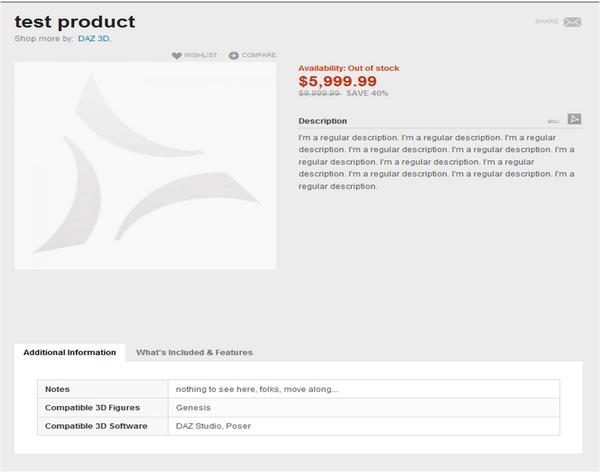This screenshot has height=472, width=600.
Task: Click the Wishlist heart icon
Action: tap(177, 56)
